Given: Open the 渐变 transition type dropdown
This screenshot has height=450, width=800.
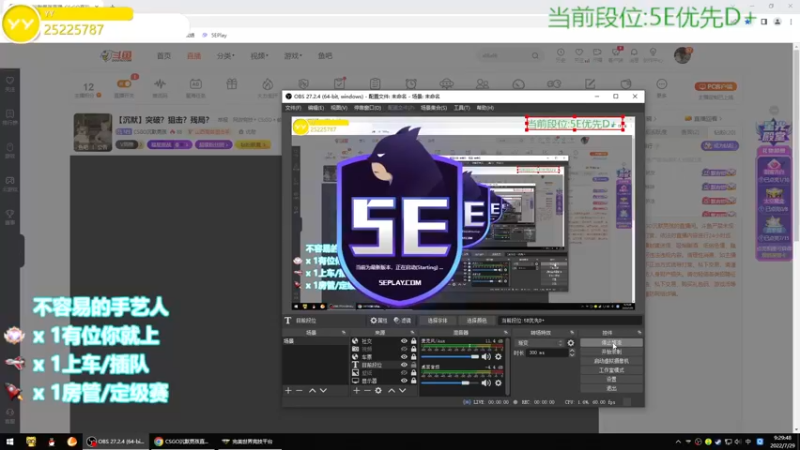Looking at the screenshot, I should click(539, 343).
